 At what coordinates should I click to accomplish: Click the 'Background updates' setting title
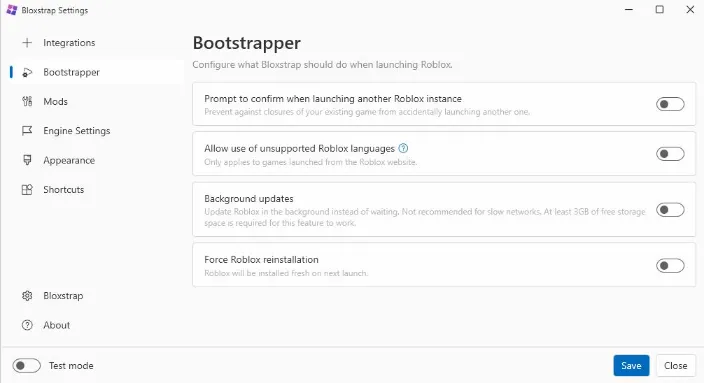coord(249,198)
